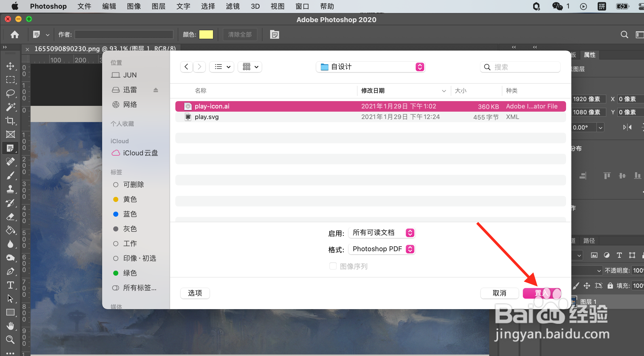This screenshot has width=644, height=356.
Task: Select the 黄色 tag in sidebar
Action: [x=130, y=199]
